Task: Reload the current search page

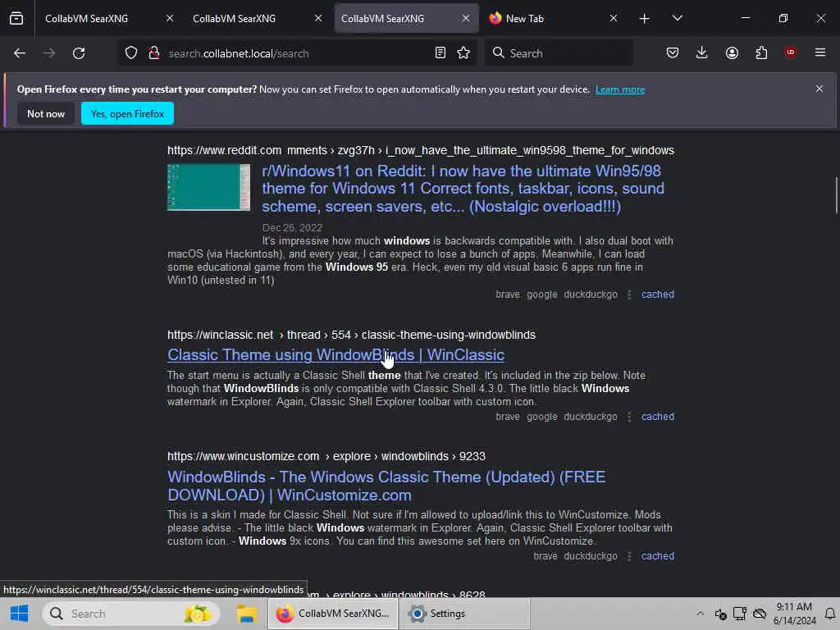Action: [79, 53]
